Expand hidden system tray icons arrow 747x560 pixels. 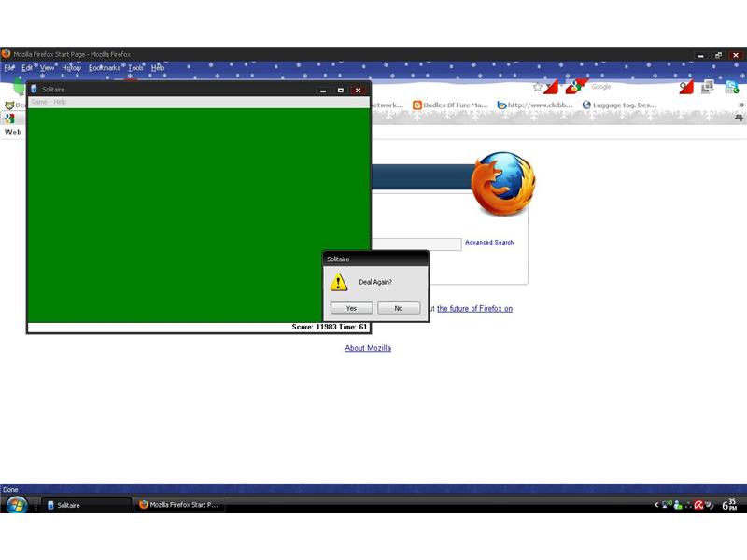point(656,505)
